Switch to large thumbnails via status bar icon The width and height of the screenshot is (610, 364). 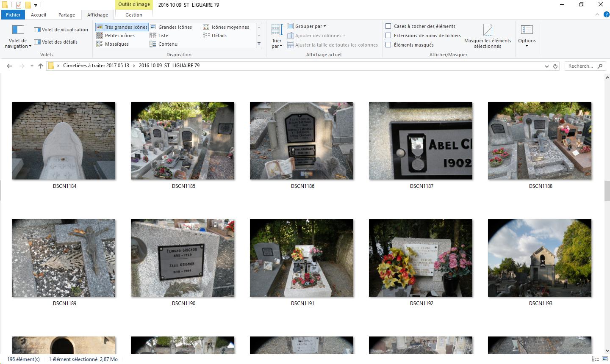click(604, 359)
